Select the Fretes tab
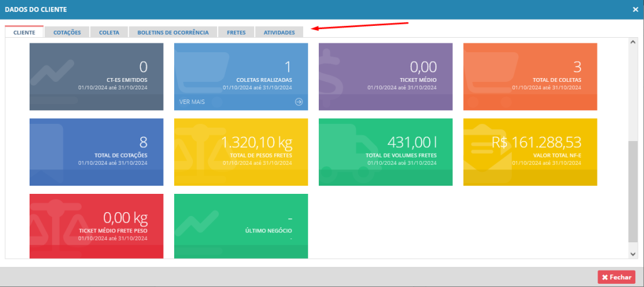Image resolution: width=644 pixels, height=287 pixels. pyautogui.click(x=236, y=33)
